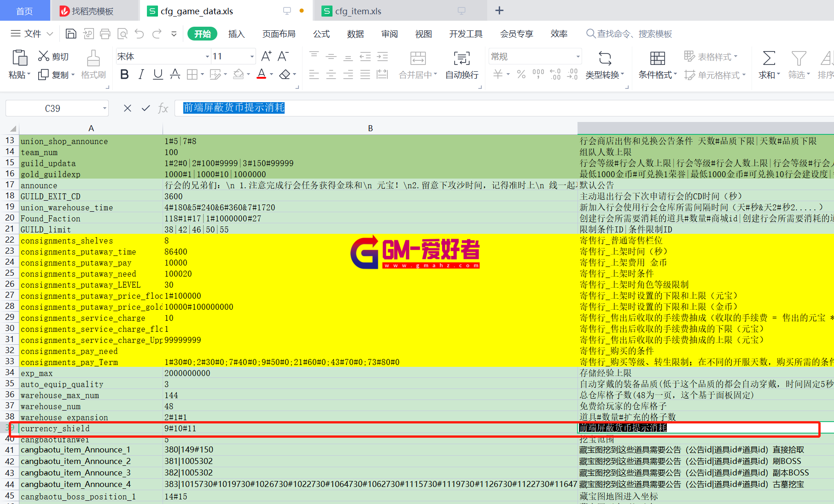The width and height of the screenshot is (834, 504).
Task: Click the Merge and Center button
Action: pos(418,65)
